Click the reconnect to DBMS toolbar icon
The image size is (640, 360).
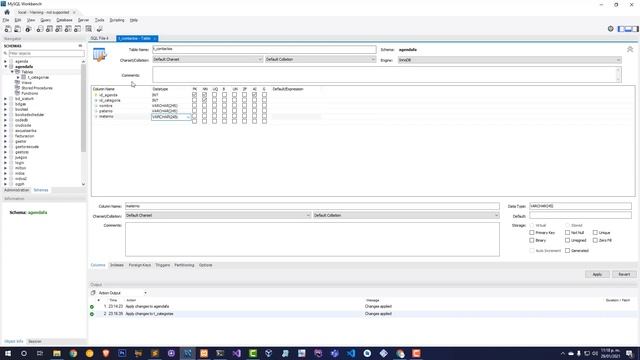pyautogui.click(x=99, y=29)
